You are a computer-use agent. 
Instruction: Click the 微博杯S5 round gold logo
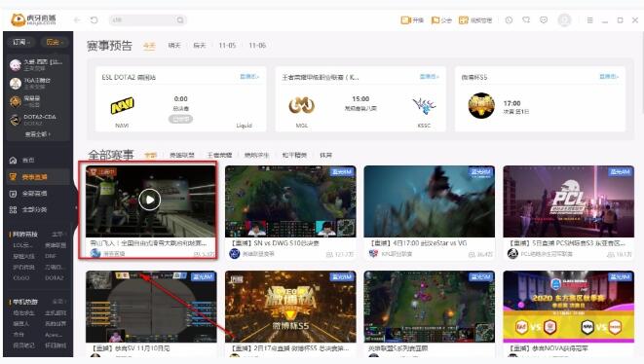pos(481,105)
